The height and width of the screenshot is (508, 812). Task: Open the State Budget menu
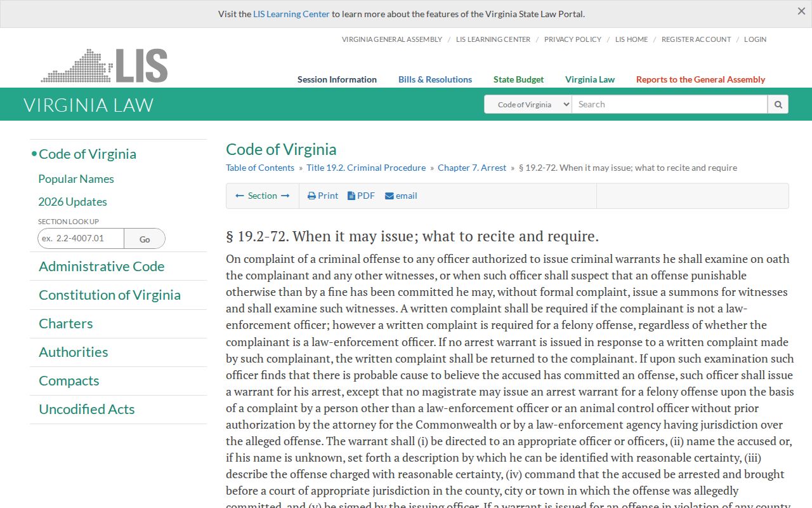518,79
